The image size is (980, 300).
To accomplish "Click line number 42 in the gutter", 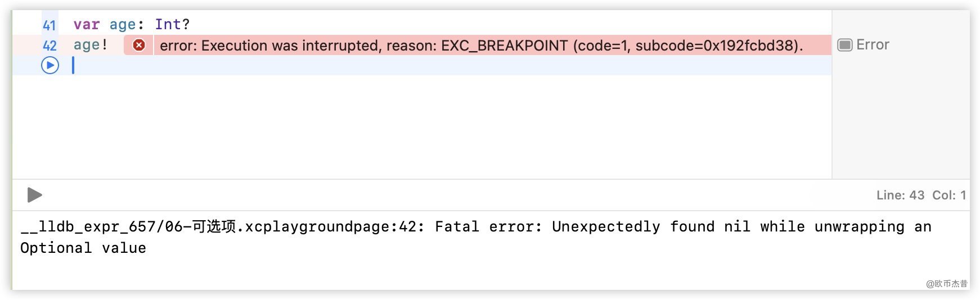I will (x=50, y=46).
